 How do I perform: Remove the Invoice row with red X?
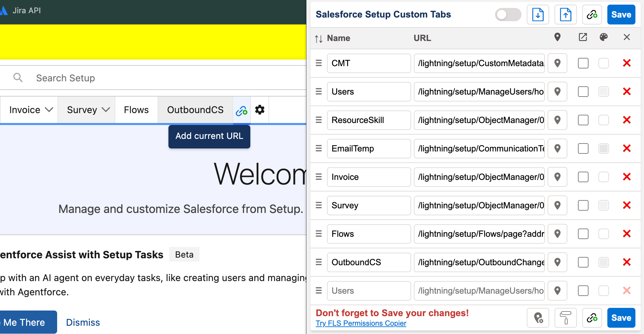tap(627, 177)
